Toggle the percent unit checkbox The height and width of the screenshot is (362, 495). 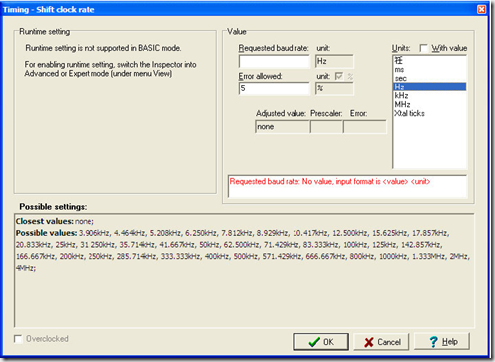tap(339, 76)
